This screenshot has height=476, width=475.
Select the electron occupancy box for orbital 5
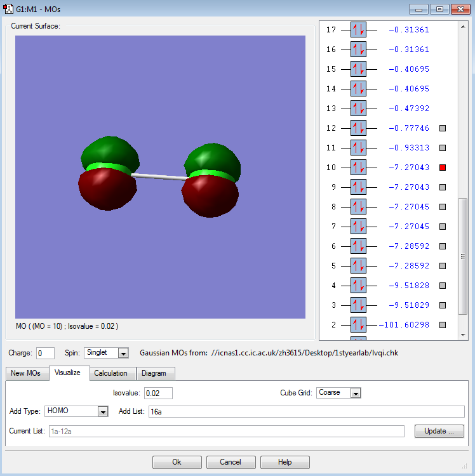(358, 266)
